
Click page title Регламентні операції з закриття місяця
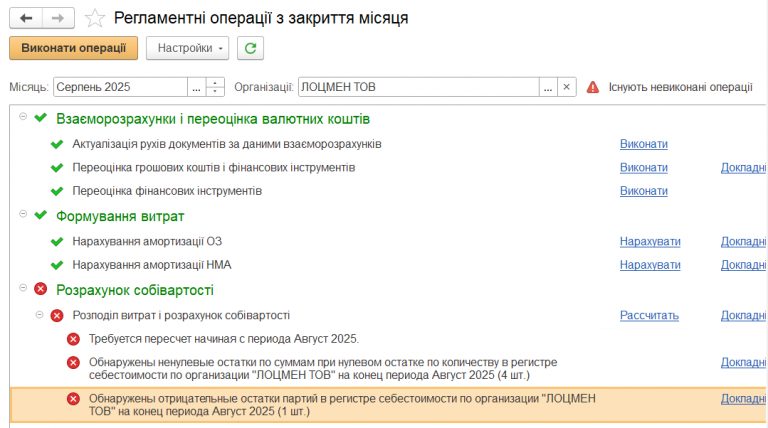[261, 18]
